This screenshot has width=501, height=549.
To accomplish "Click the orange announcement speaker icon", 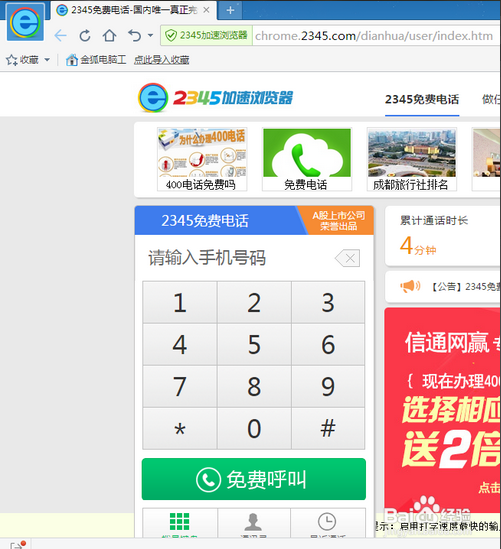I will coord(410,286).
